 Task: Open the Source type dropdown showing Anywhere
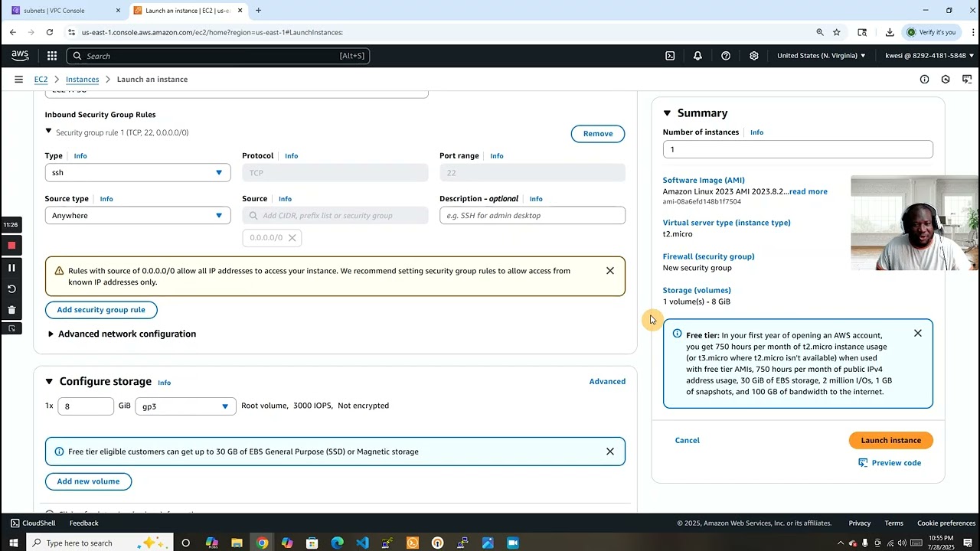[x=138, y=216]
